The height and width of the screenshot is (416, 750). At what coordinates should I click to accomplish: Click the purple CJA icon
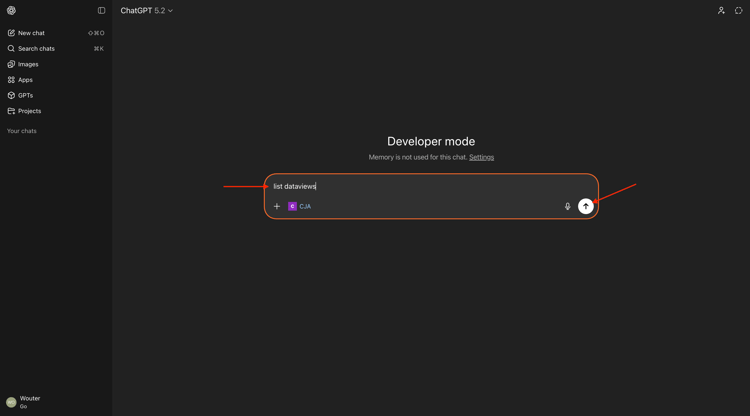pyautogui.click(x=292, y=207)
